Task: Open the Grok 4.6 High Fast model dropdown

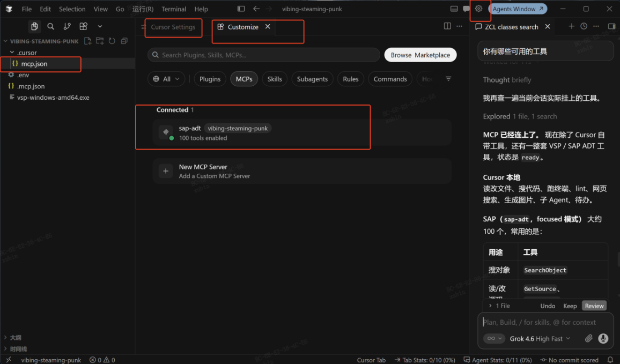Action: 540,339
